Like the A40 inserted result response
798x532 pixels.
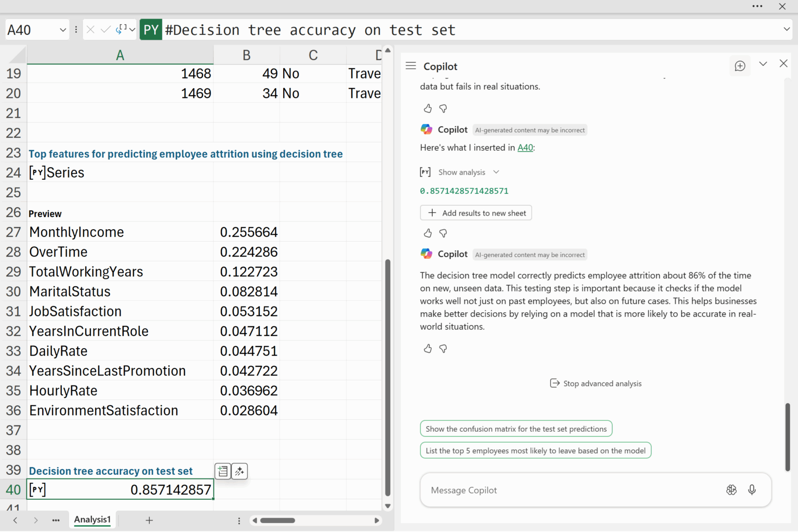(x=428, y=233)
